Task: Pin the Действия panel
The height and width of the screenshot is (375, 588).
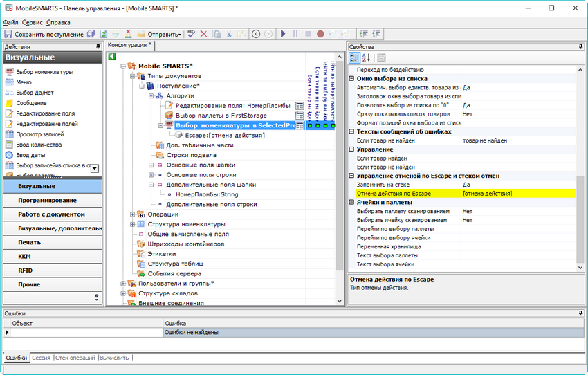Action: point(98,47)
